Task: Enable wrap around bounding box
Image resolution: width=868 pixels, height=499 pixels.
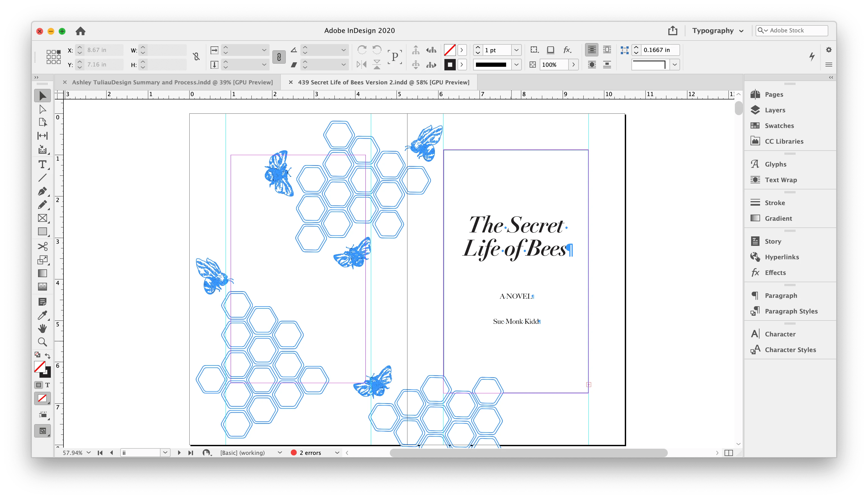Action: click(x=607, y=50)
